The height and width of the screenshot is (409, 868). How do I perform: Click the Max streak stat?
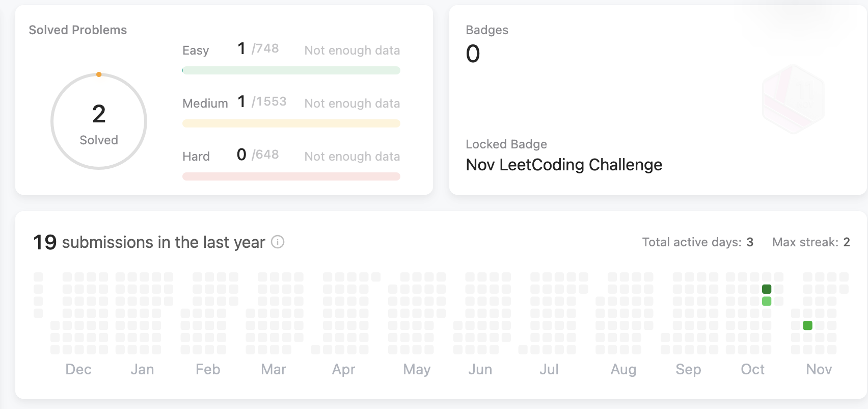[x=811, y=242]
